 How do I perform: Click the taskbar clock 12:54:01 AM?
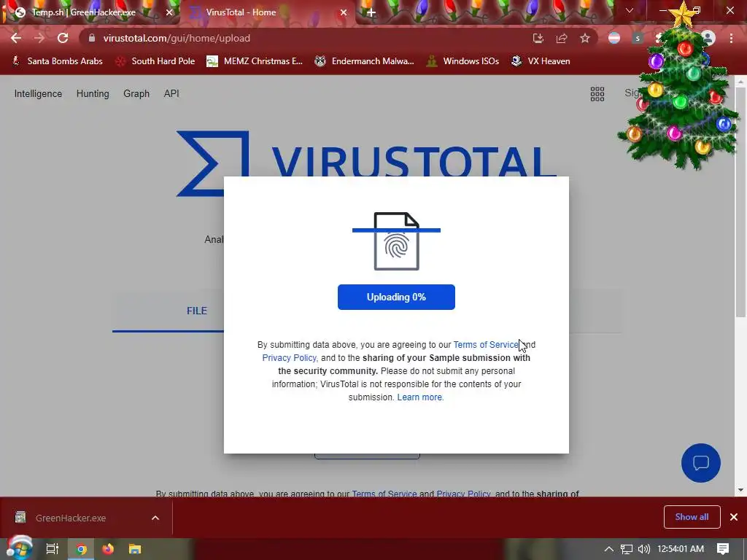coord(681,549)
